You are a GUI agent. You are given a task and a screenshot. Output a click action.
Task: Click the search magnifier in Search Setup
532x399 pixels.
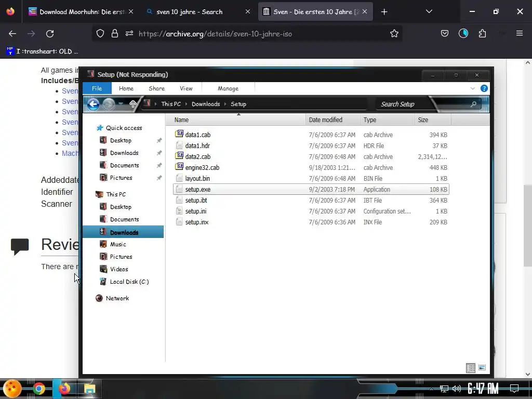[473, 104]
